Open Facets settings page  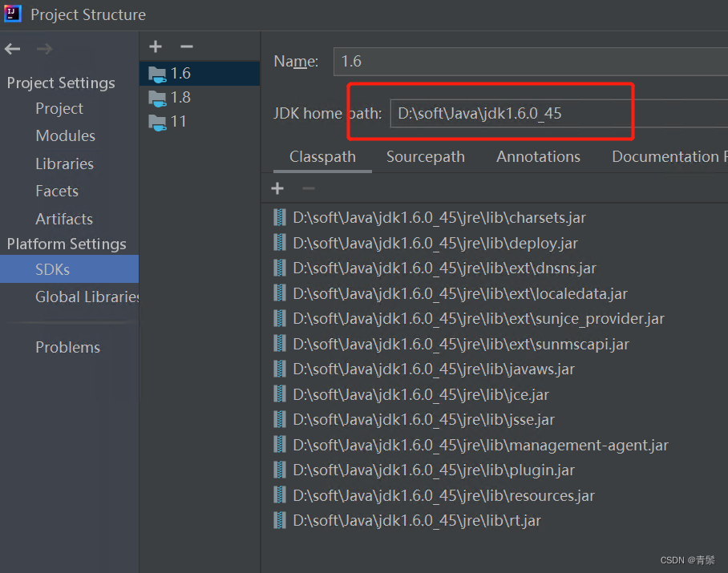[x=57, y=192]
